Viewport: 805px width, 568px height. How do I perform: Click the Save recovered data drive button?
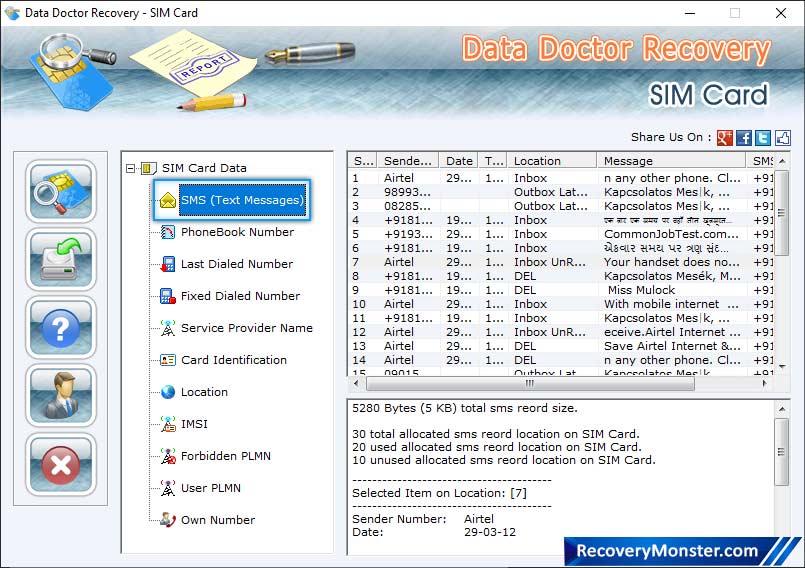point(61,259)
